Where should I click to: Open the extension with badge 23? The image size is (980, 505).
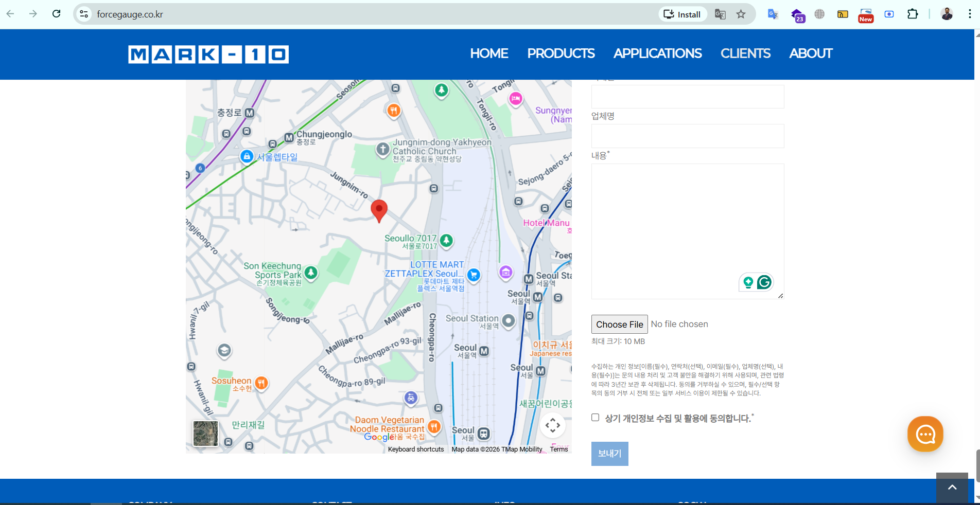[797, 15]
